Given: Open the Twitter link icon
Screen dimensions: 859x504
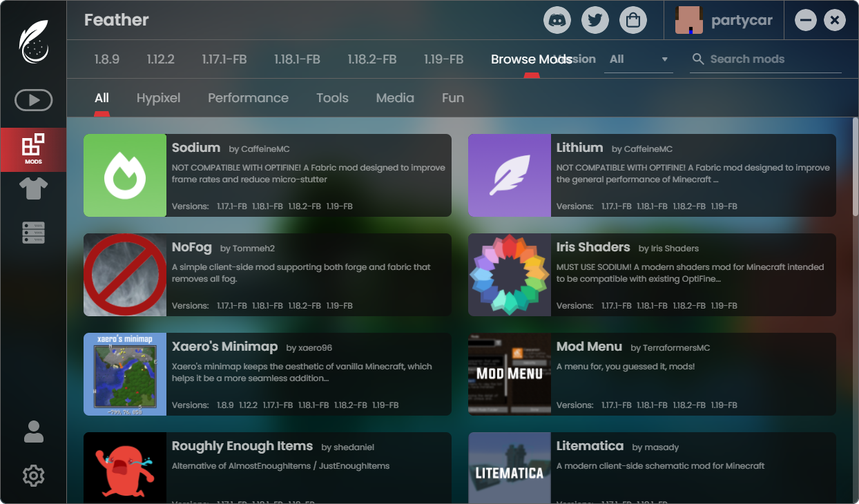Looking at the screenshot, I should tap(595, 20).
